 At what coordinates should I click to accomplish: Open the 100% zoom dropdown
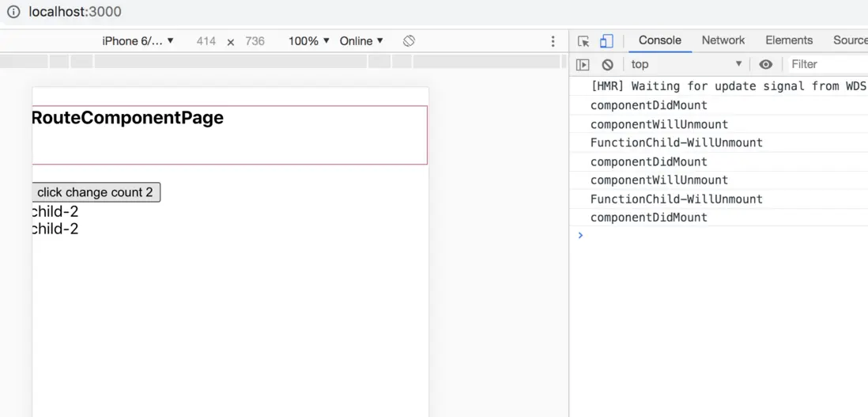pos(309,41)
